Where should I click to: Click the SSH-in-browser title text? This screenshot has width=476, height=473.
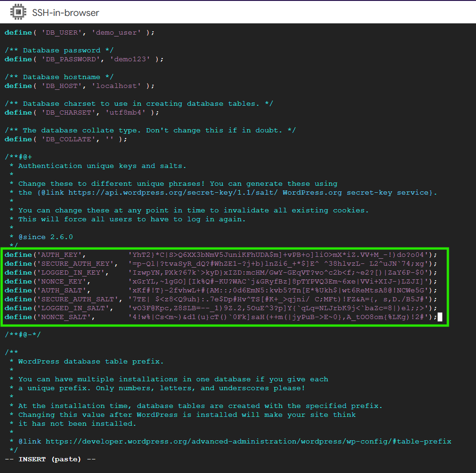pos(66,13)
